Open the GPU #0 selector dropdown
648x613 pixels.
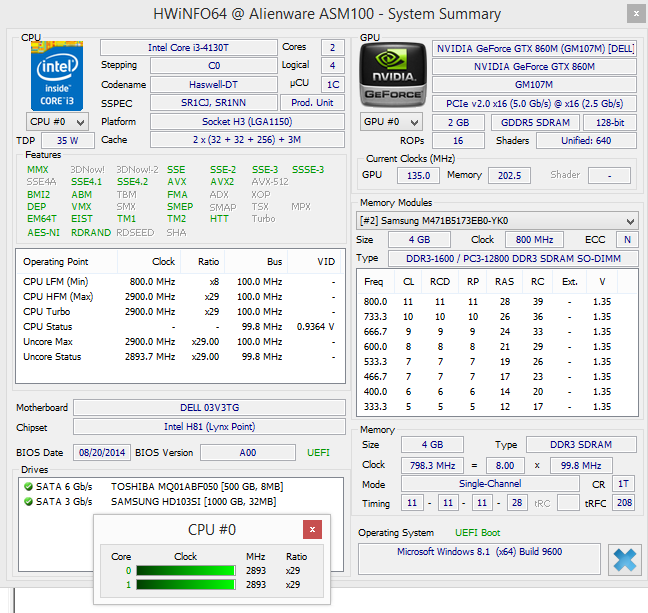click(x=391, y=122)
